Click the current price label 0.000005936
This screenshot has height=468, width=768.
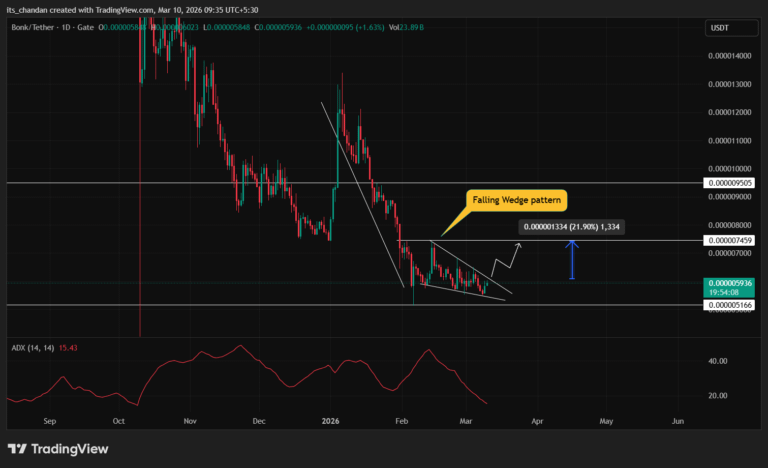click(729, 283)
